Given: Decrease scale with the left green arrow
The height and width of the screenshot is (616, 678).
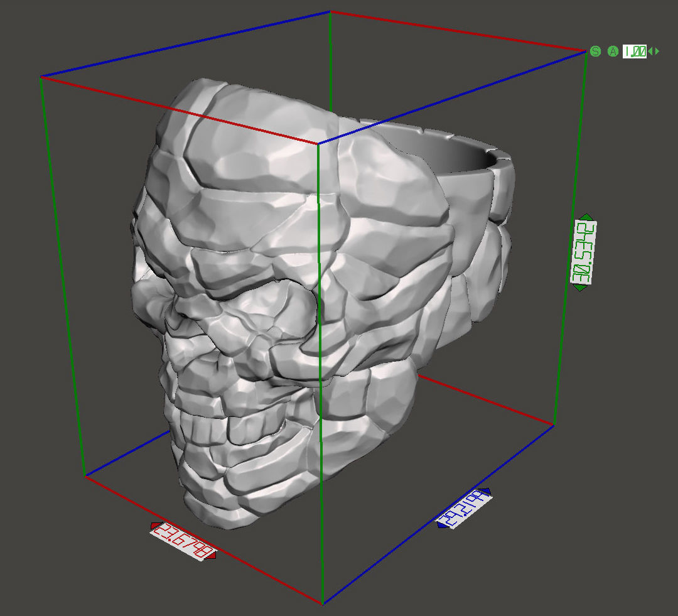Looking at the screenshot, I should click(x=650, y=51).
